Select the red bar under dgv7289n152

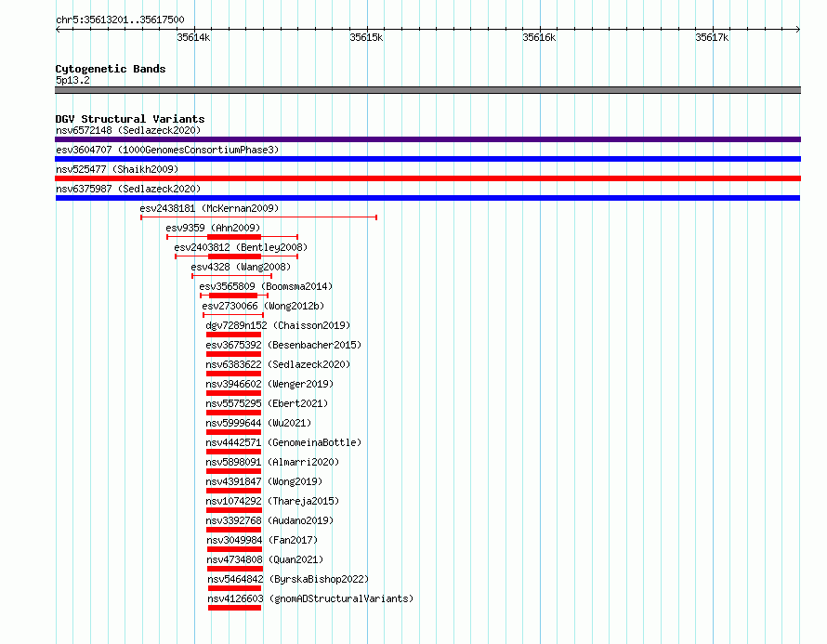click(233, 335)
